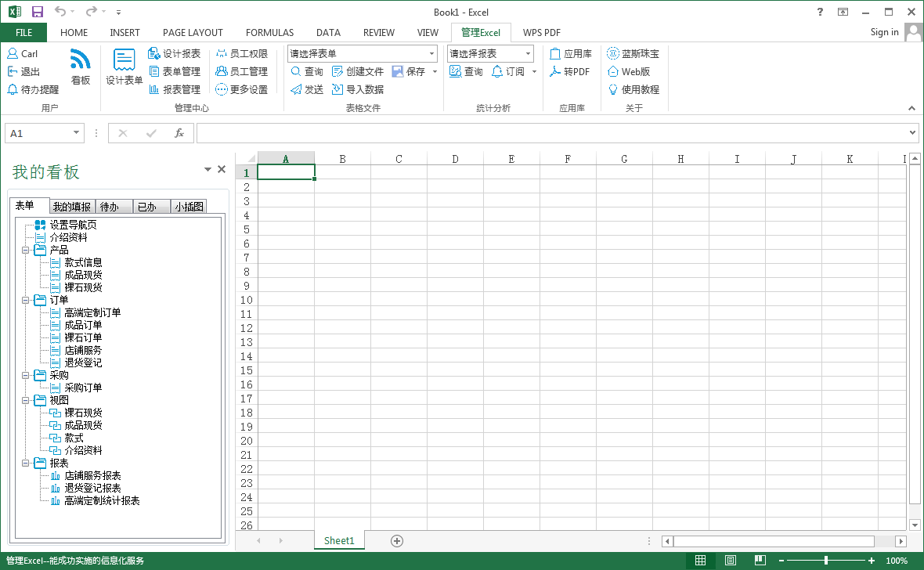Click the zoom slider handle
The image size is (924, 570).
(826, 560)
